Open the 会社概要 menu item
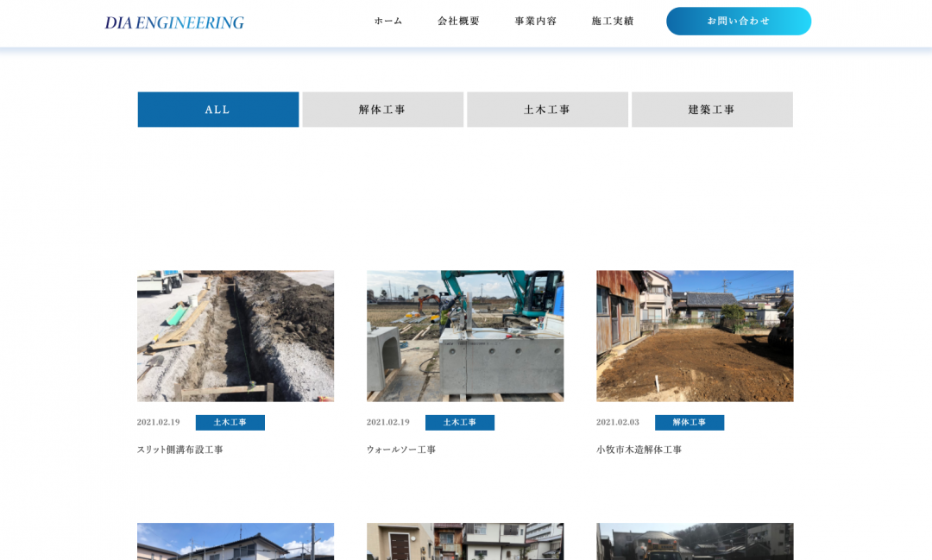 coord(458,21)
